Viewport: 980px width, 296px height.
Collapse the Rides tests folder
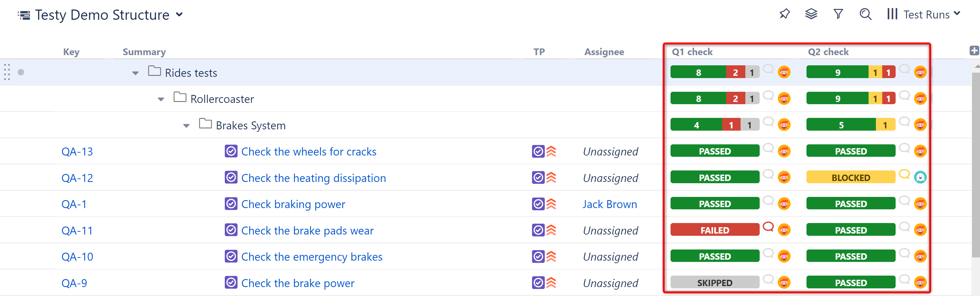click(x=135, y=73)
